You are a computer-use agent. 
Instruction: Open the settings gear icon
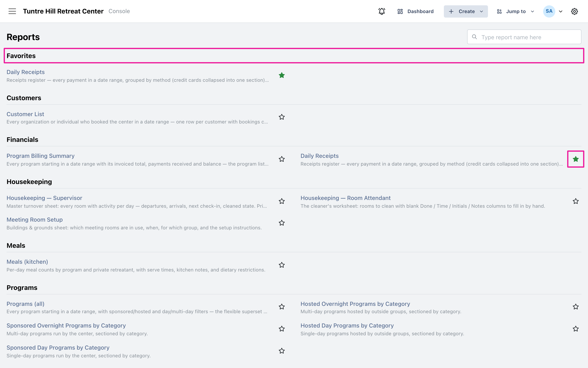pos(574,11)
